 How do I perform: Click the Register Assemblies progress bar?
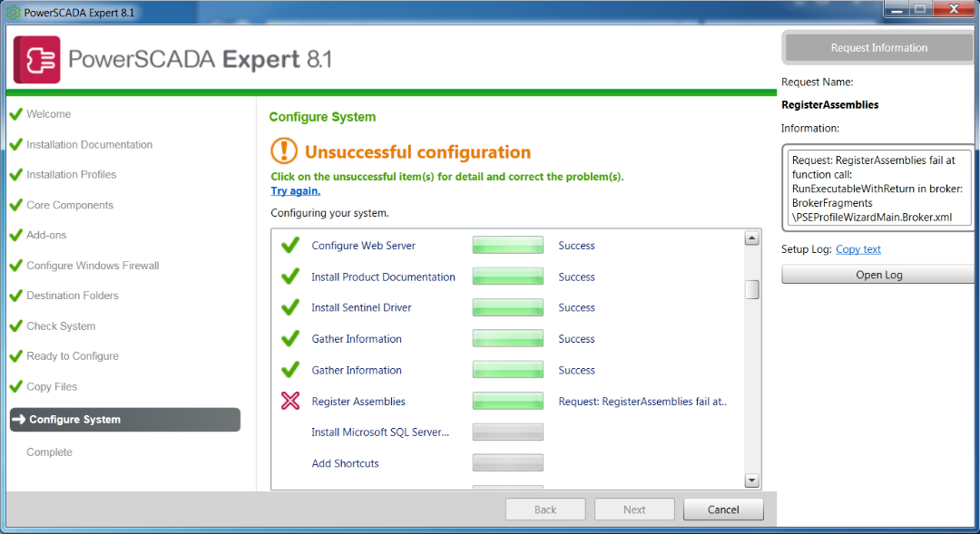[507, 401]
